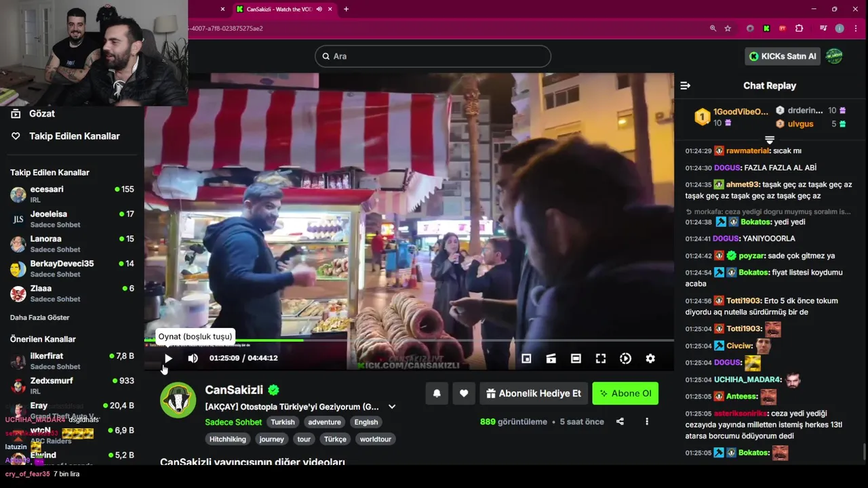Select the journey tag

coord(271,439)
